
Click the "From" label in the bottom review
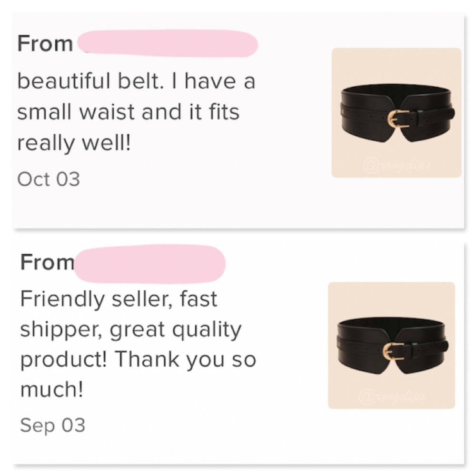click(47, 262)
